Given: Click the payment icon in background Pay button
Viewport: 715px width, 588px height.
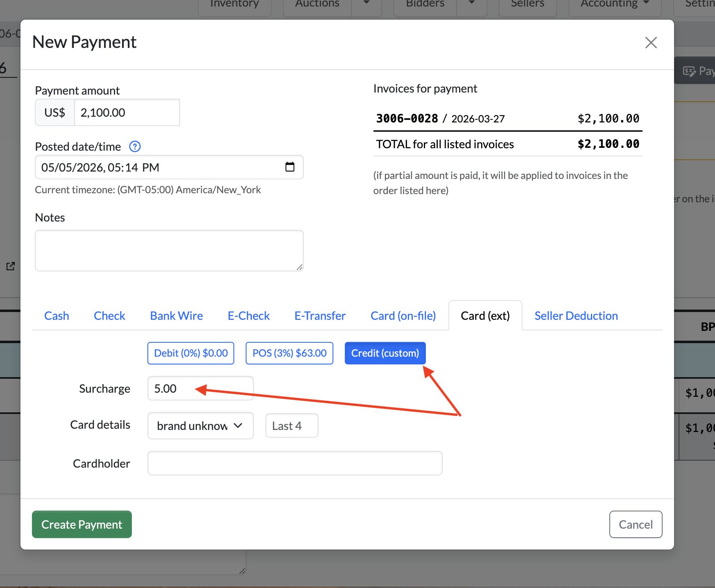Looking at the screenshot, I should coord(689,71).
